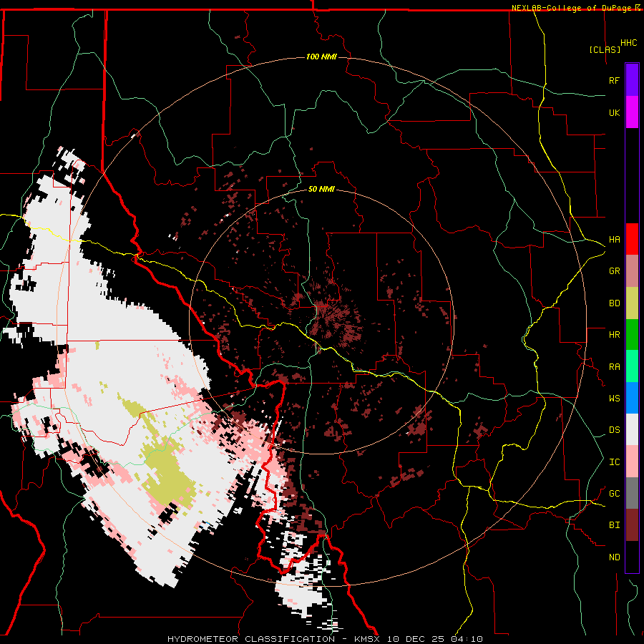This screenshot has height=644, width=644.
Task: Click the DS white legend swatch
Action: tap(632, 429)
